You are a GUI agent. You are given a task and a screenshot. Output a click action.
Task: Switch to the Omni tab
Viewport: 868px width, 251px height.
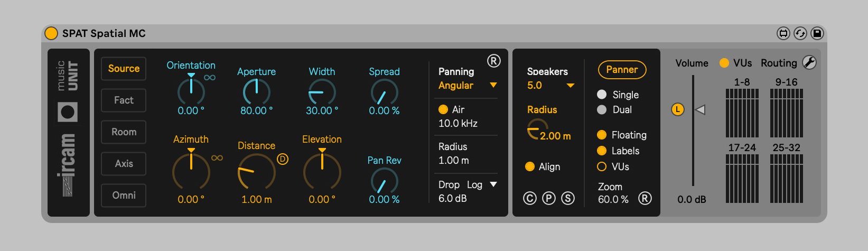(x=124, y=196)
